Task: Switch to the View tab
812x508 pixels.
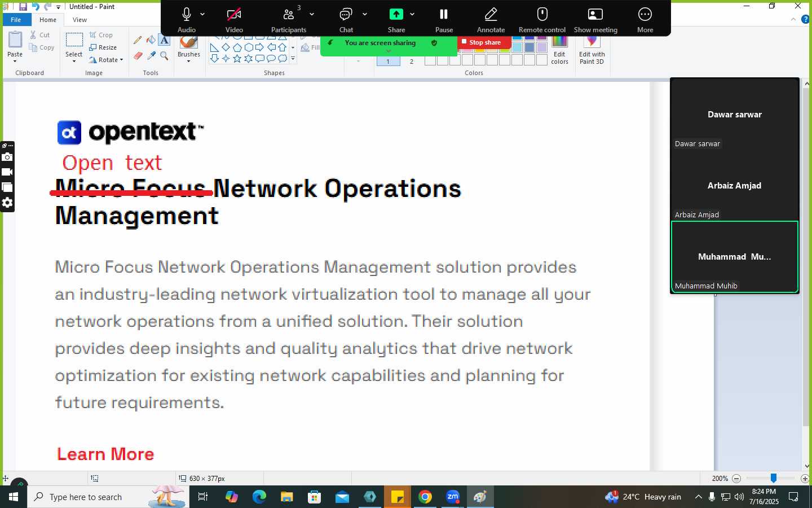Action: pyautogui.click(x=80, y=20)
